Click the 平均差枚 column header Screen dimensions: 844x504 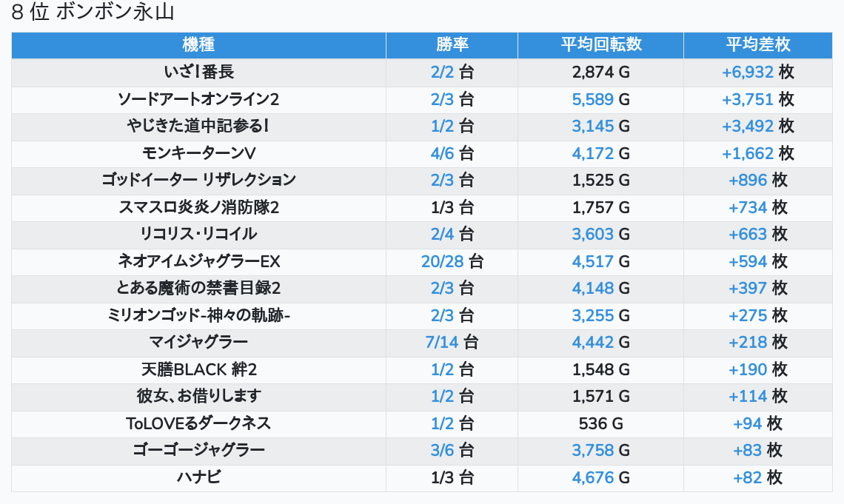[x=758, y=44]
